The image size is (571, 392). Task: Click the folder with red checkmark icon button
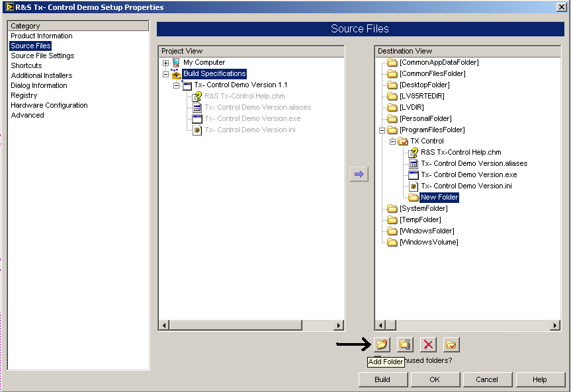[x=451, y=344]
